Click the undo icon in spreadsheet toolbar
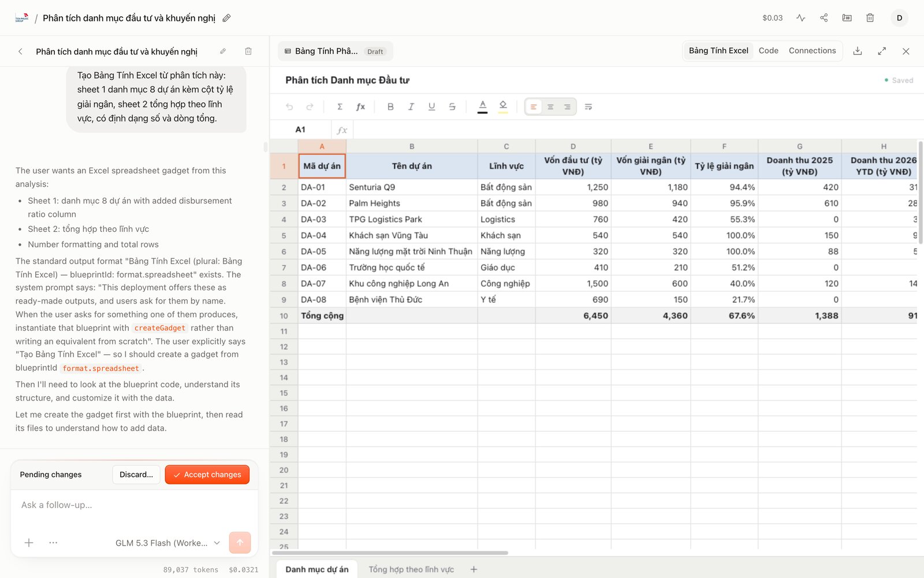The image size is (924, 578). [x=289, y=107]
